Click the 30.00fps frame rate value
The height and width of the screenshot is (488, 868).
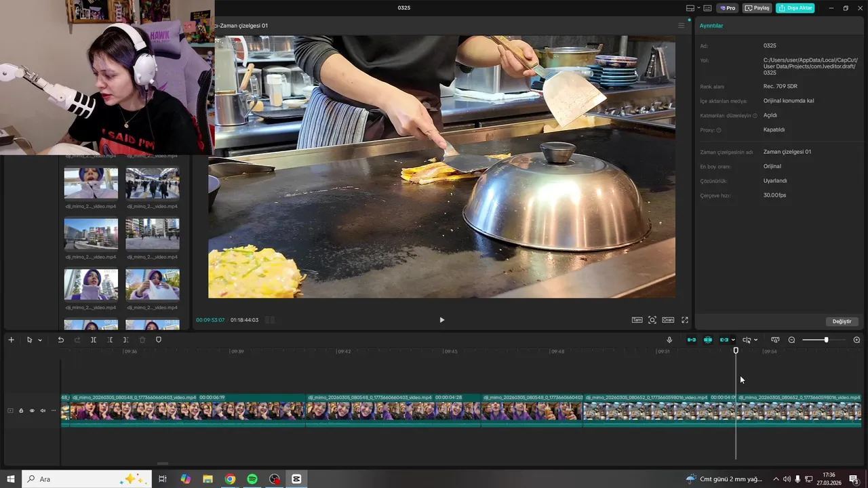click(x=774, y=195)
